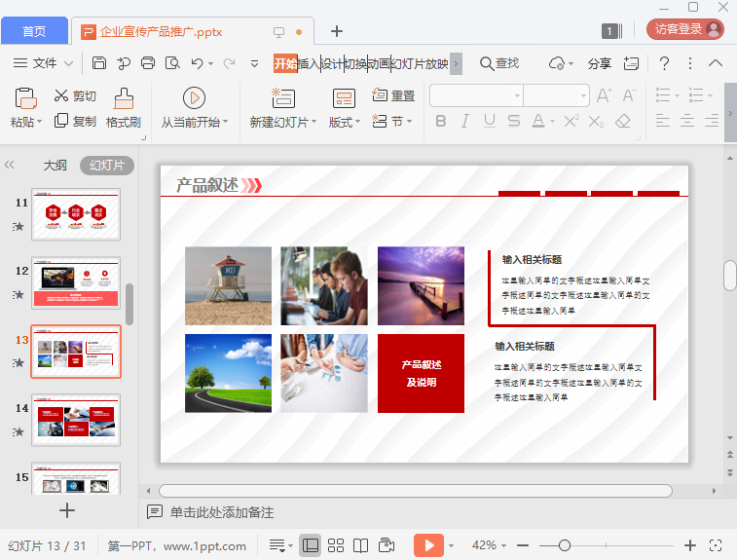This screenshot has height=560, width=737.
Task: Open the 幻灯片放映 ribbon tab
Action: [x=420, y=63]
